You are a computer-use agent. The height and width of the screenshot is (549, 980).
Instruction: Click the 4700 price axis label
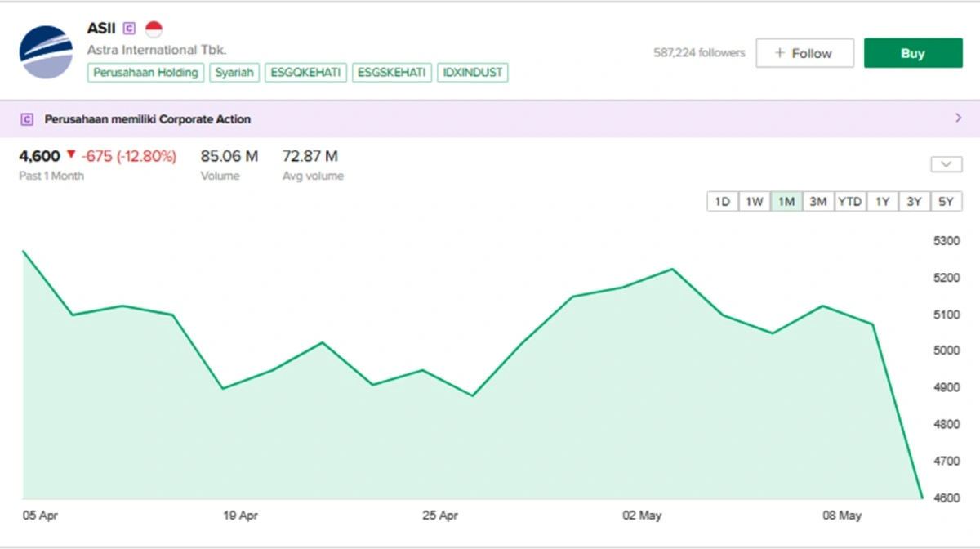click(947, 462)
